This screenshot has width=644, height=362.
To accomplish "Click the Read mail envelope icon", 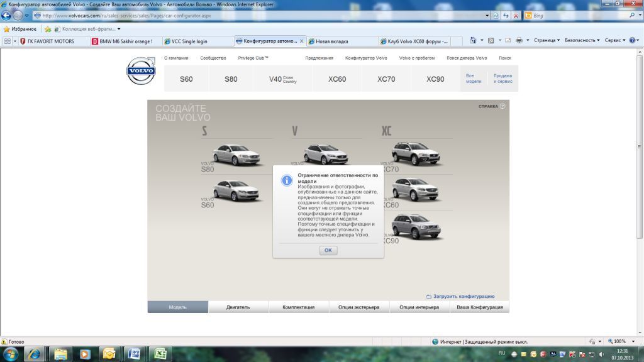I will 508,40.
